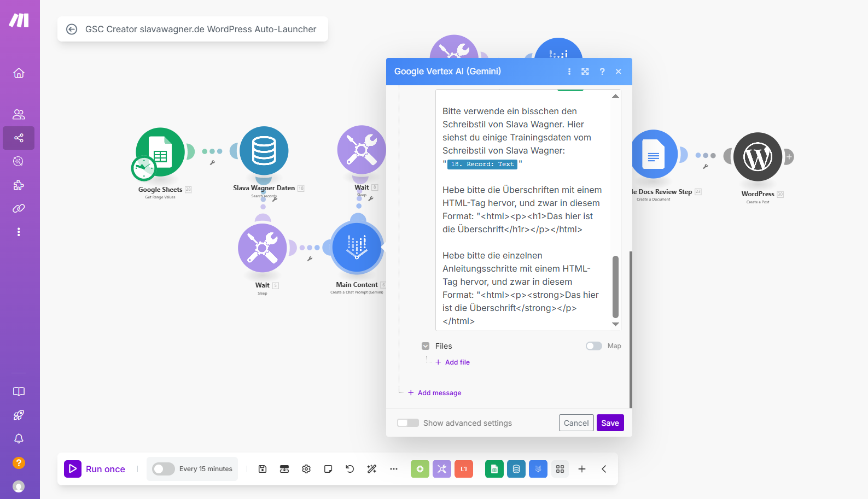Open the More three-dots sidebar menu
Viewport: 868px width, 499px height.
[19, 232]
